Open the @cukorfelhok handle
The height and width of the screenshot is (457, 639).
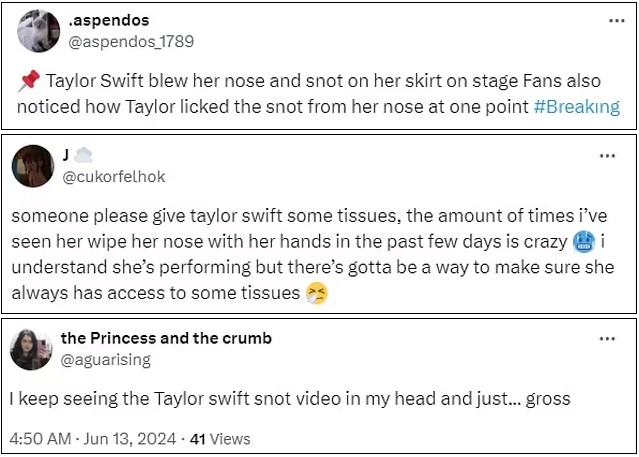coord(114,177)
